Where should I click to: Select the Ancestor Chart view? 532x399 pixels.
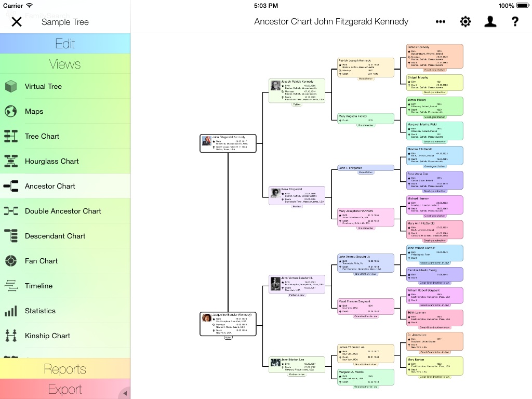pyautogui.click(x=65, y=186)
